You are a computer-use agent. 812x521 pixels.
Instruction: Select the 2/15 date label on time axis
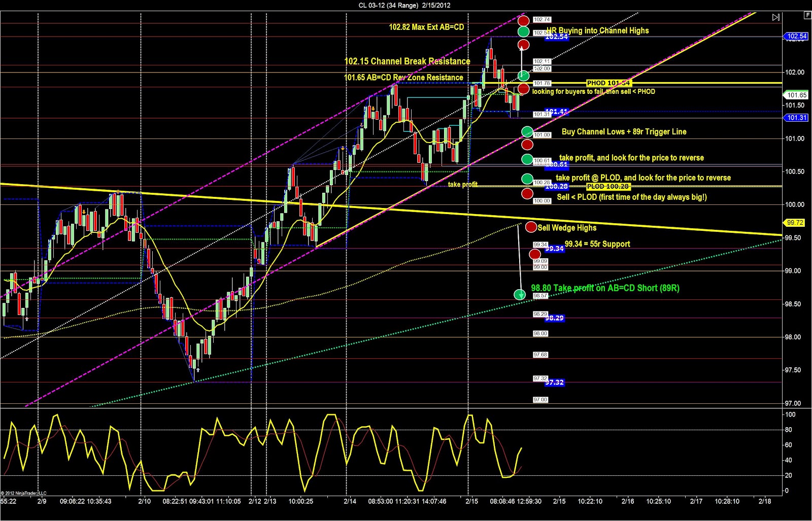coord(472,501)
